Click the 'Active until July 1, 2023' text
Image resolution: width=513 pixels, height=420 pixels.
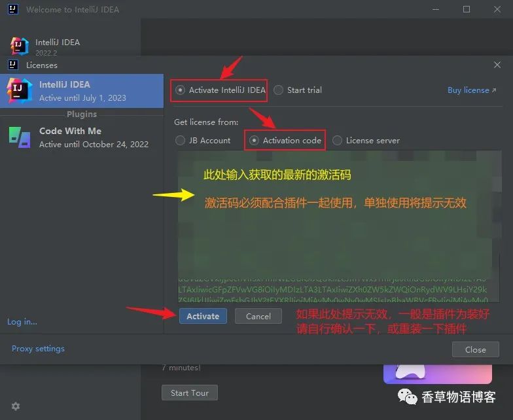point(82,98)
